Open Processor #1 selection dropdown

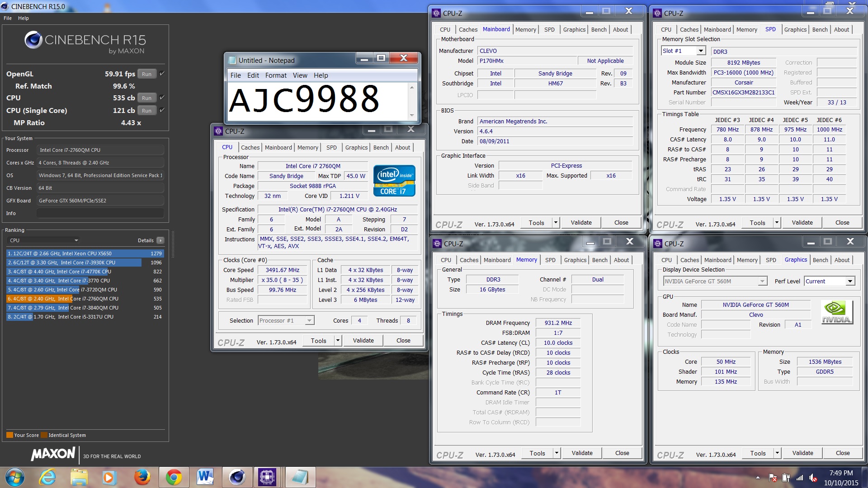point(286,320)
